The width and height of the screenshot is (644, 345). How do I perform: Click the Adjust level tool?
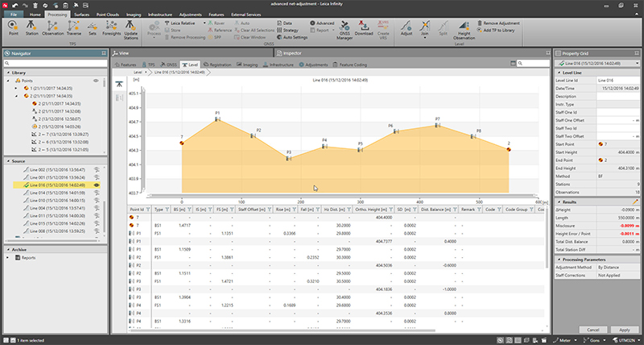pyautogui.click(x=407, y=31)
